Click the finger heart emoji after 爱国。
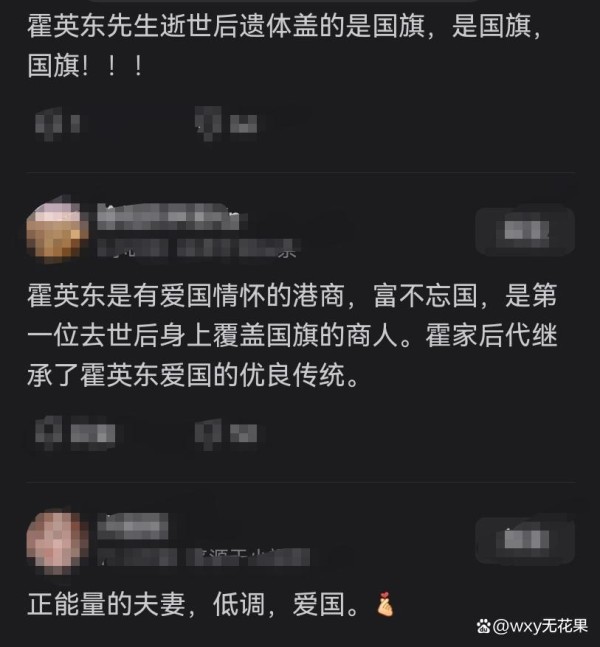Image resolution: width=600 pixels, height=647 pixels. coord(385,604)
